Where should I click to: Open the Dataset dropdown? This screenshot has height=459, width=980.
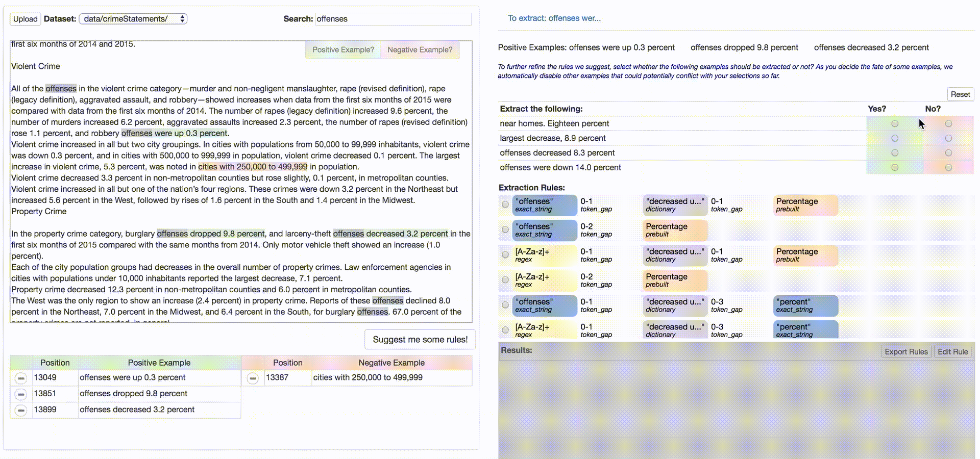point(133,19)
